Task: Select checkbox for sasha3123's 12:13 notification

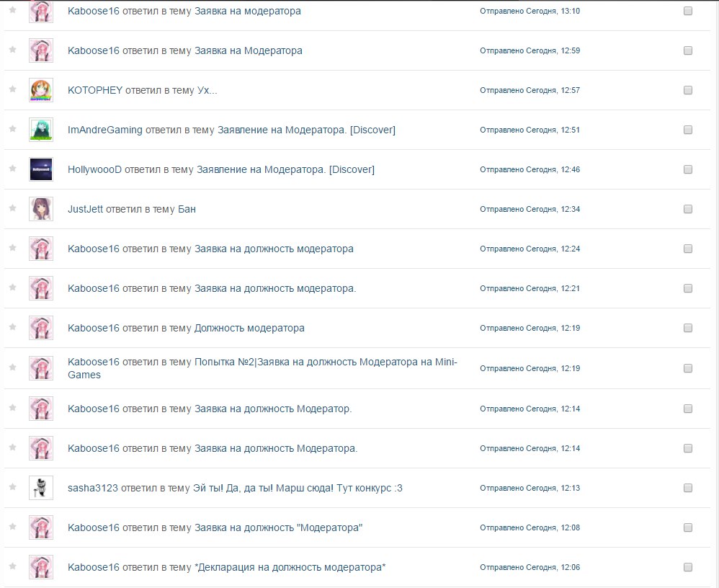Action: pos(688,488)
